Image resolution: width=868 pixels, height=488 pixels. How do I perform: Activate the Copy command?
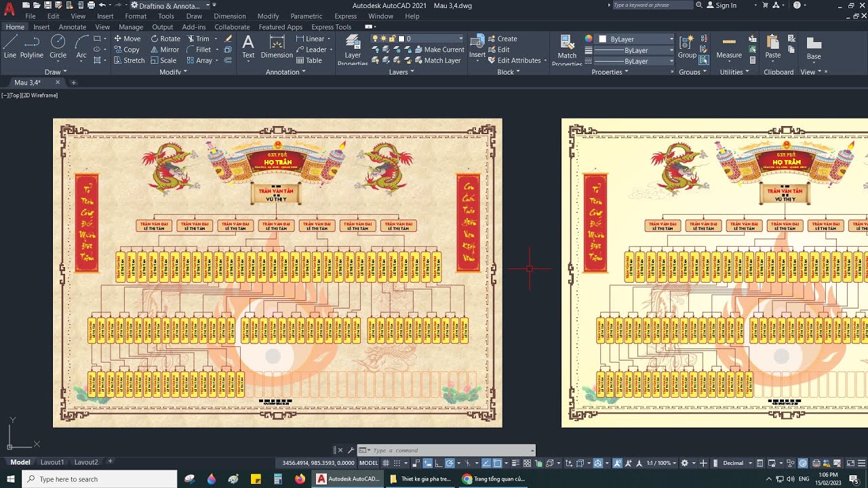pyautogui.click(x=126, y=49)
